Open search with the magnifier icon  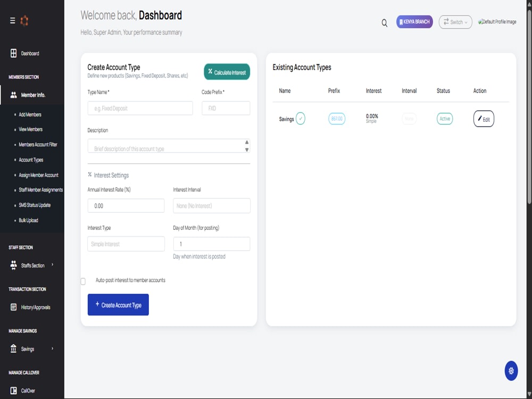tap(385, 23)
